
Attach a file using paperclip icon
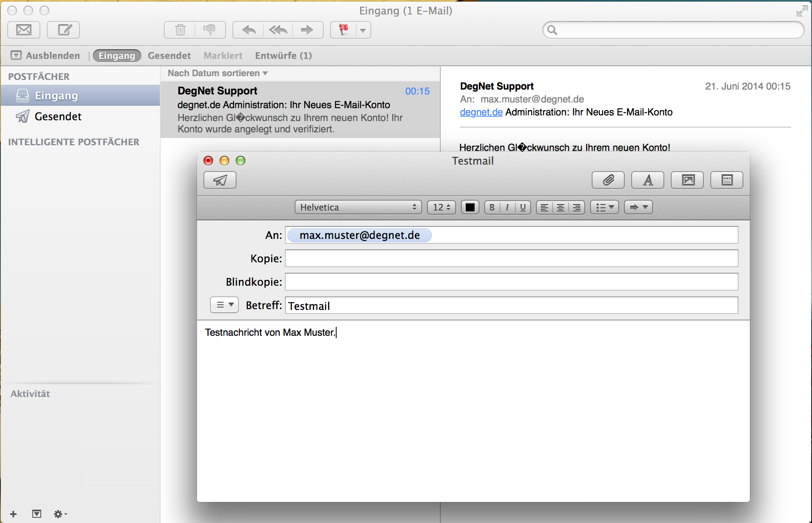(608, 180)
